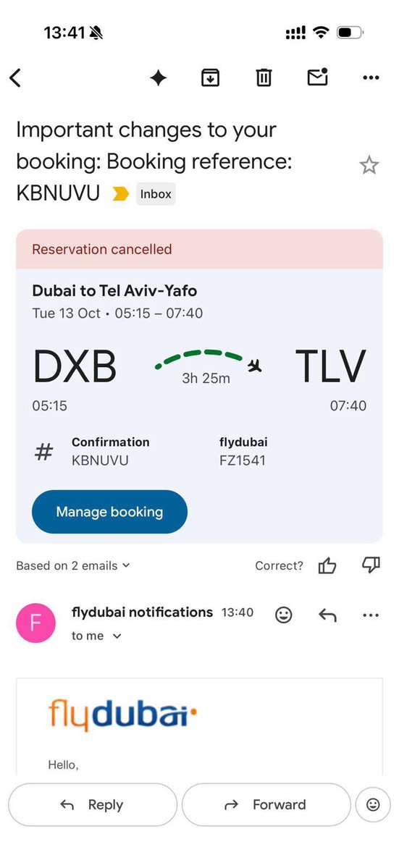Open the top three-dot overflow menu

click(x=371, y=78)
